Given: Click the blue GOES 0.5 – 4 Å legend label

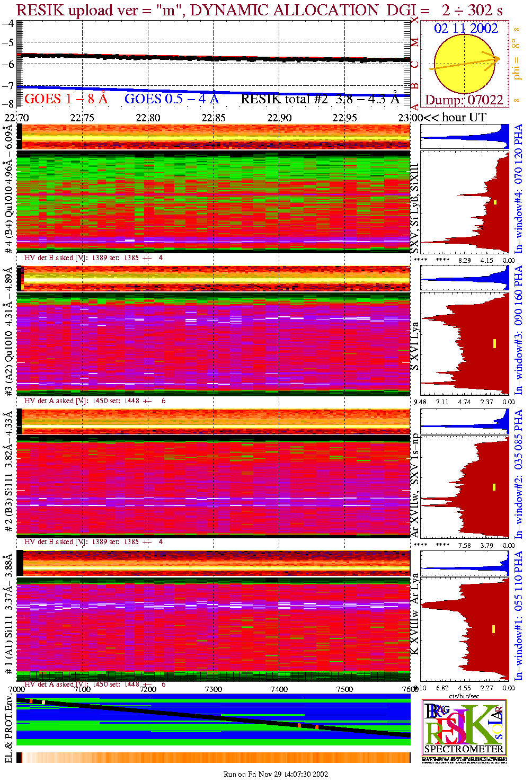Looking at the screenshot, I should click(x=171, y=99).
